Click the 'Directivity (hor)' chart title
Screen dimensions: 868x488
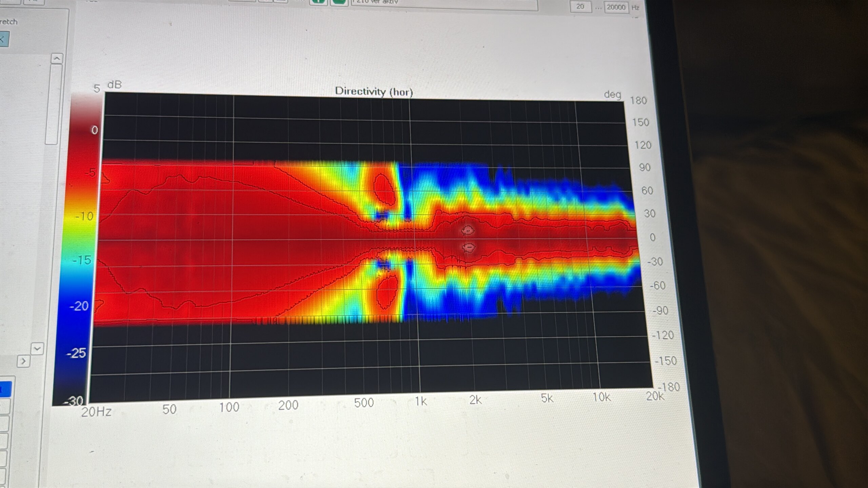pyautogui.click(x=374, y=91)
